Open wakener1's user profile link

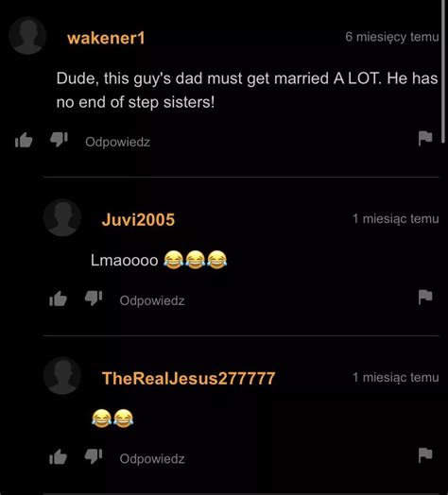(x=106, y=38)
